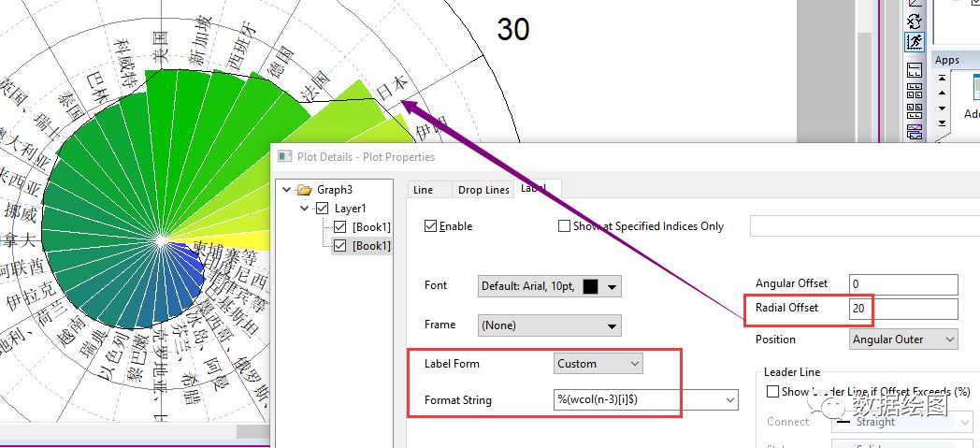Click the single-top two-bottom layer arrangement icon
This screenshot has height=448, width=980.
coord(915,70)
